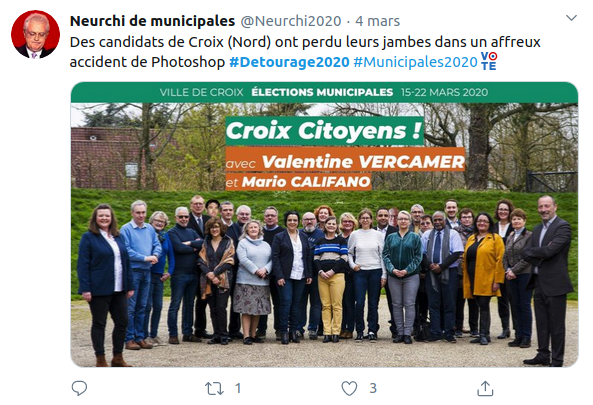Viewport: 593px width, 405px height.
Task: Click the Croix Citoyens ! green title banner
Action: coord(324,131)
